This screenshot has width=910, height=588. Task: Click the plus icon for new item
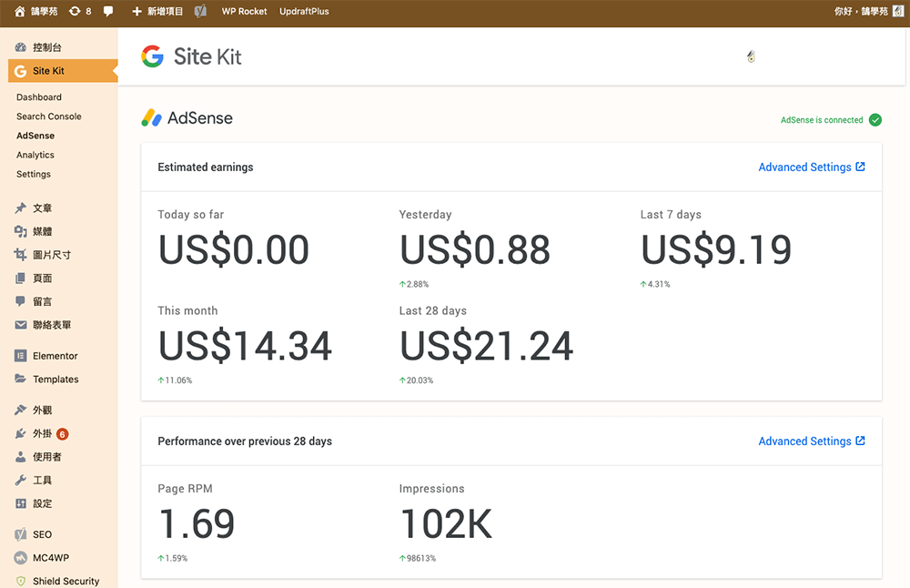(137, 11)
